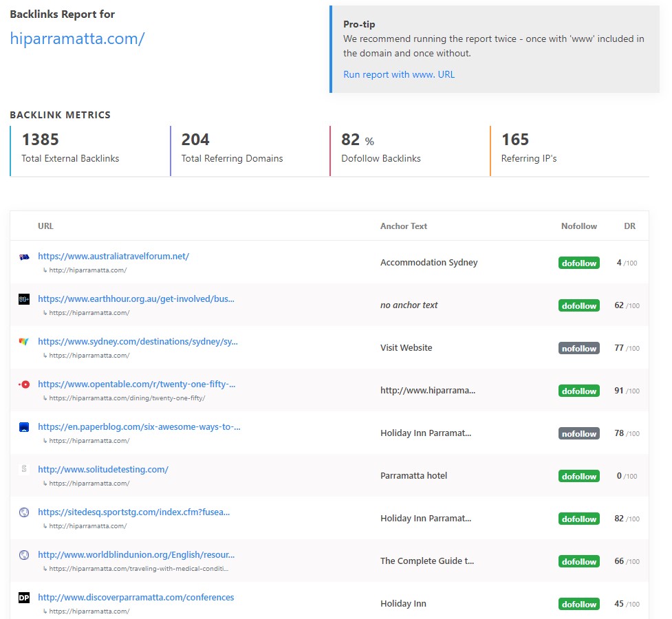Open the hiparramatta.com/ report domain link

tap(77, 39)
